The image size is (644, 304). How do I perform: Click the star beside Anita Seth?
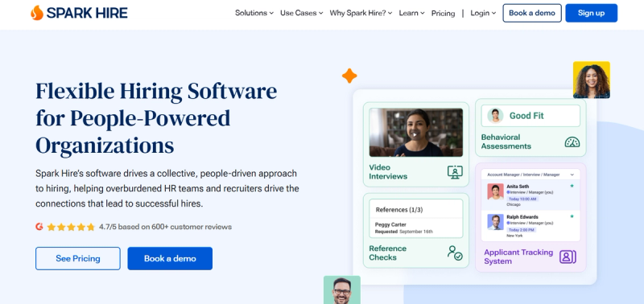[572, 186]
